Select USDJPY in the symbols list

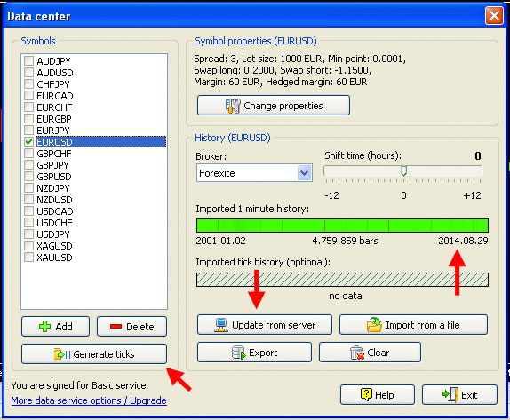click(53, 234)
